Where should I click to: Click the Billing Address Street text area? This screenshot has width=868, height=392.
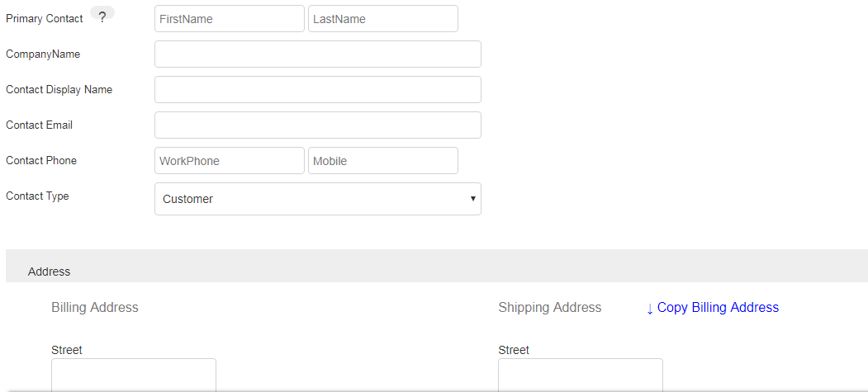tap(133, 374)
